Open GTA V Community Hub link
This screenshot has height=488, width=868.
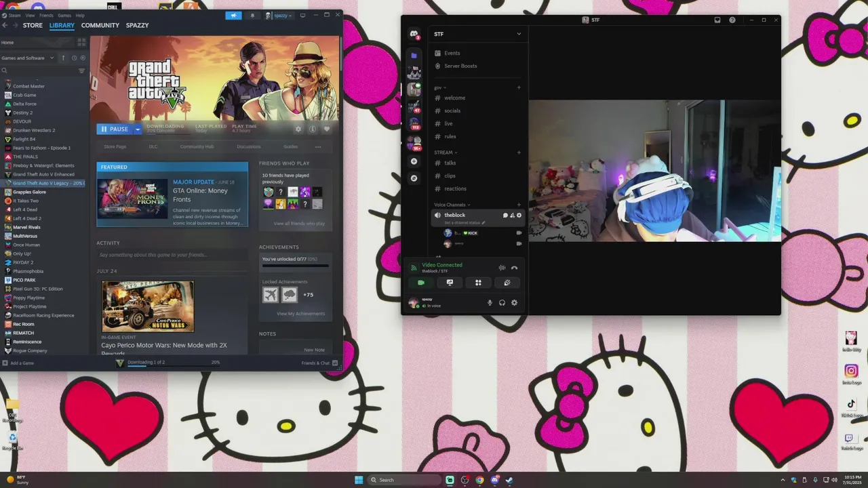197,146
